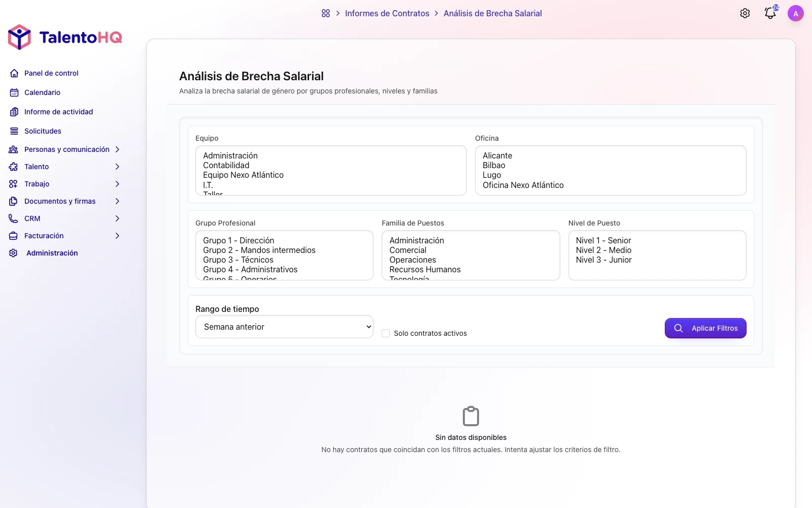The image size is (812, 508).
Task: Follow Informes de Contratos breadcrumb link
Action: click(x=387, y=13)
